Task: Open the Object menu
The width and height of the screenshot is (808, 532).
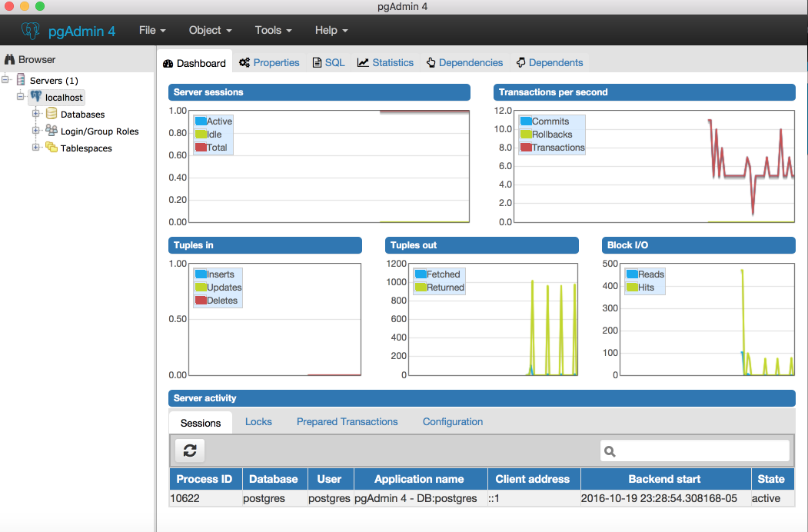Action: point(210,31)
